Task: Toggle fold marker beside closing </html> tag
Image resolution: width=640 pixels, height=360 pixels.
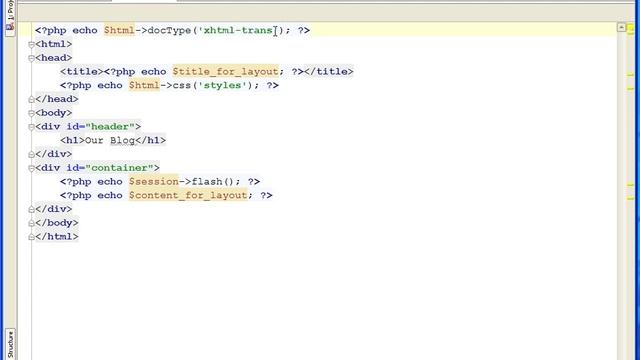Action: [31, 237]
